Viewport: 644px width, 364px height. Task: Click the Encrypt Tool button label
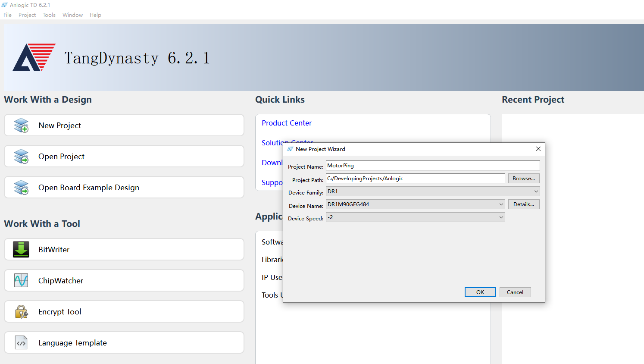[60, 312]
